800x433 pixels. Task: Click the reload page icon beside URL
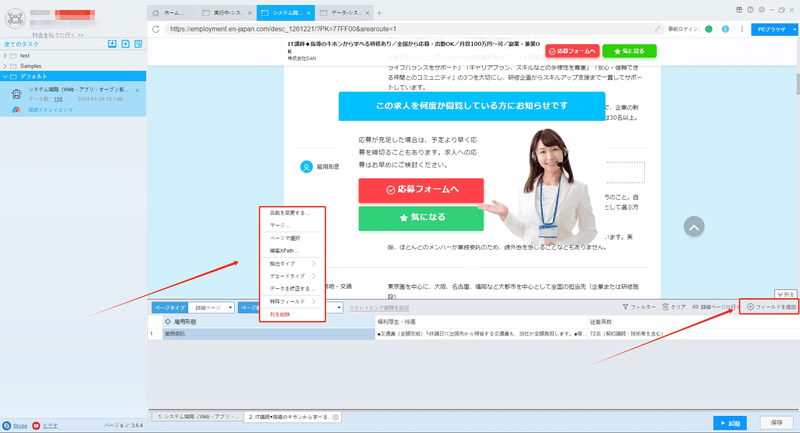click(156, 29)
